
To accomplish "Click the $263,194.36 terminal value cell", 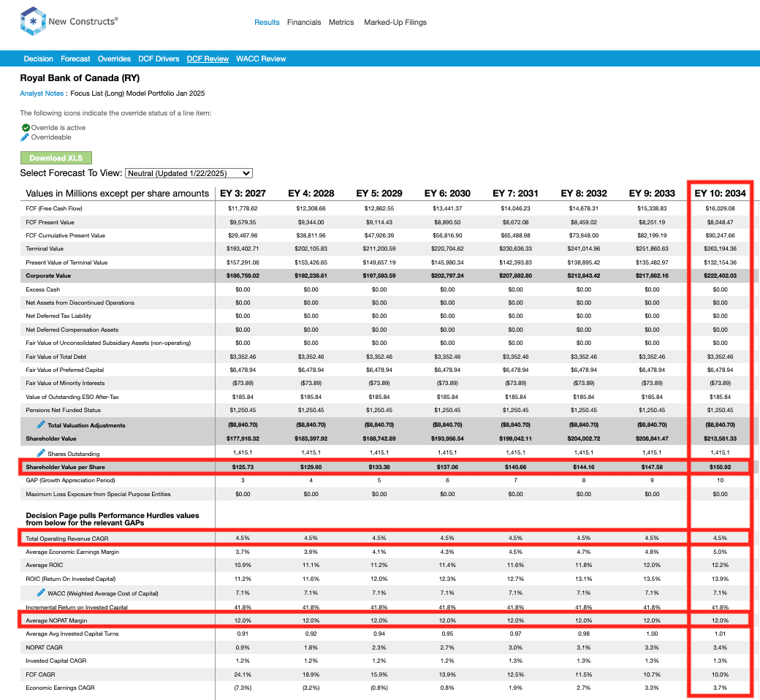I will [721, 248].
